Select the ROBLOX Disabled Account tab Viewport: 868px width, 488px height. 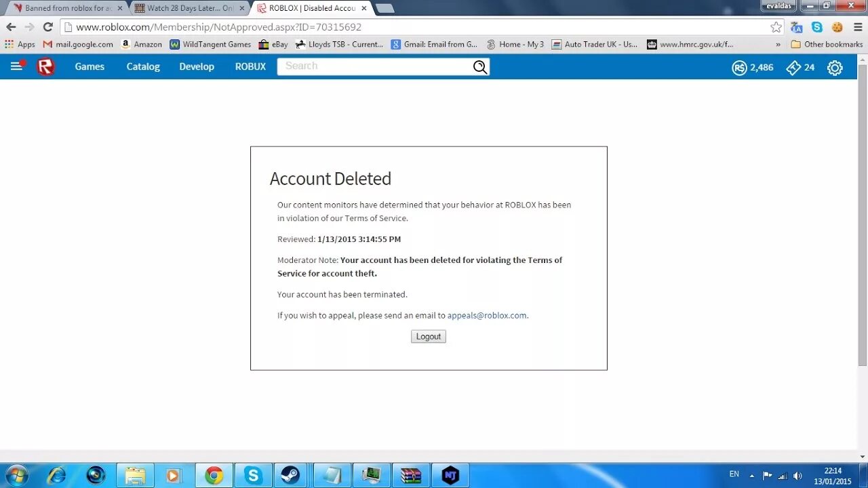(311, 8)
